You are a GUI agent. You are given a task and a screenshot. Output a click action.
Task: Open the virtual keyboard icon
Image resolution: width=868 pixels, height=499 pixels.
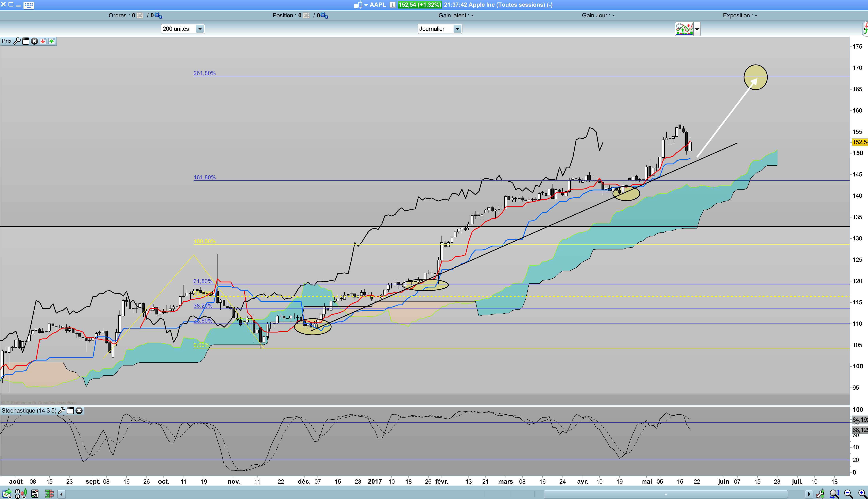[x=29, y=5]
